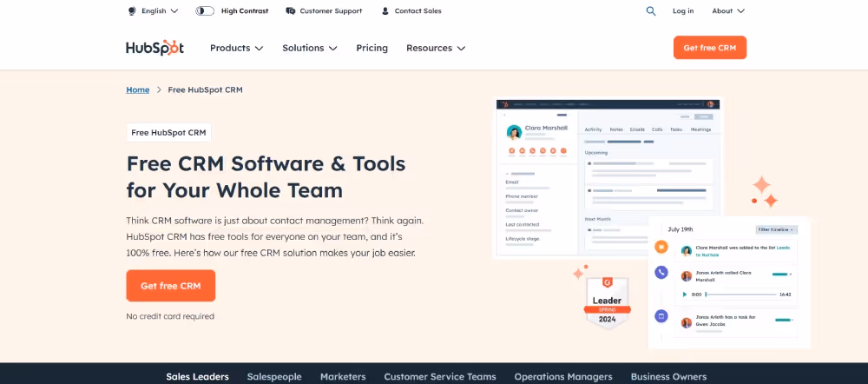Click the header Get free CRM button

(x=710, y=48)
